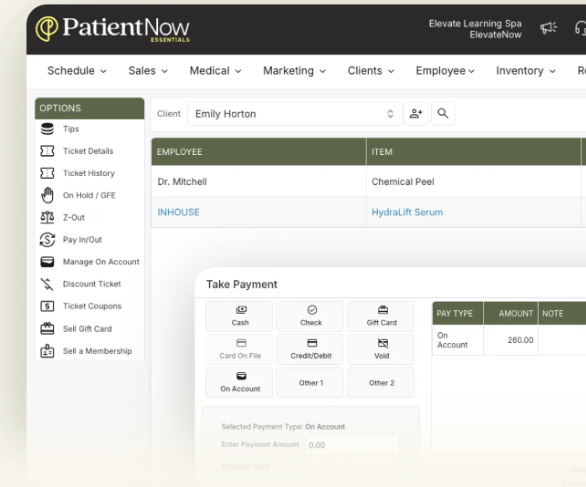Open On Hold / GFE option
The height and width of the screenshot is (487, 586).
click(x=90, y=195)
